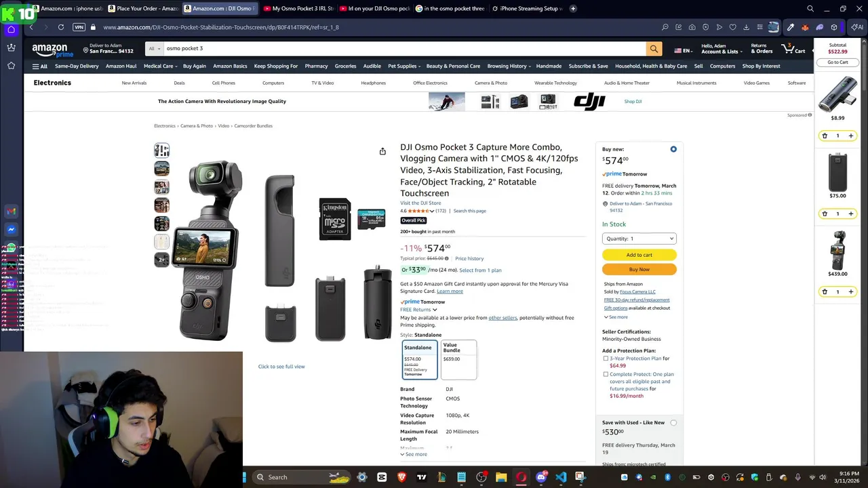Open File Explorer from the taskbar
The height and width of the screenshot is (488, 868).
coord(501,477)
